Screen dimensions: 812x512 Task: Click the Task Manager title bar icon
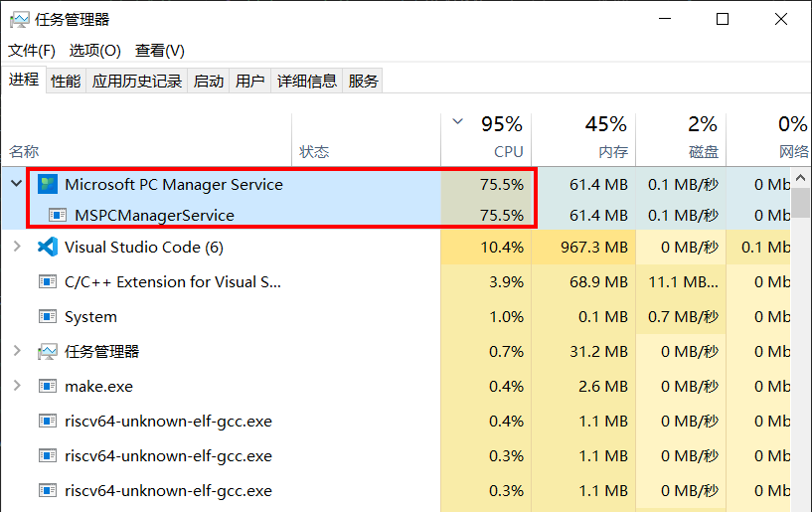coord(20,20)
